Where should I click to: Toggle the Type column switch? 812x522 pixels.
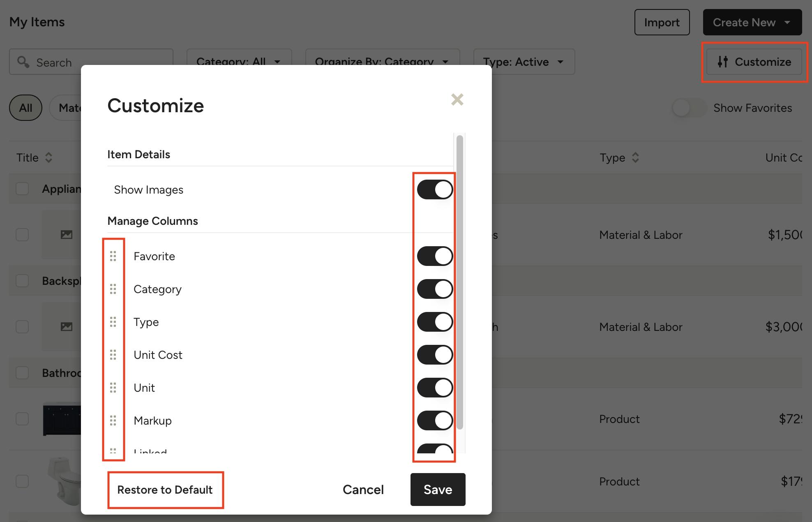click(435, 322)
